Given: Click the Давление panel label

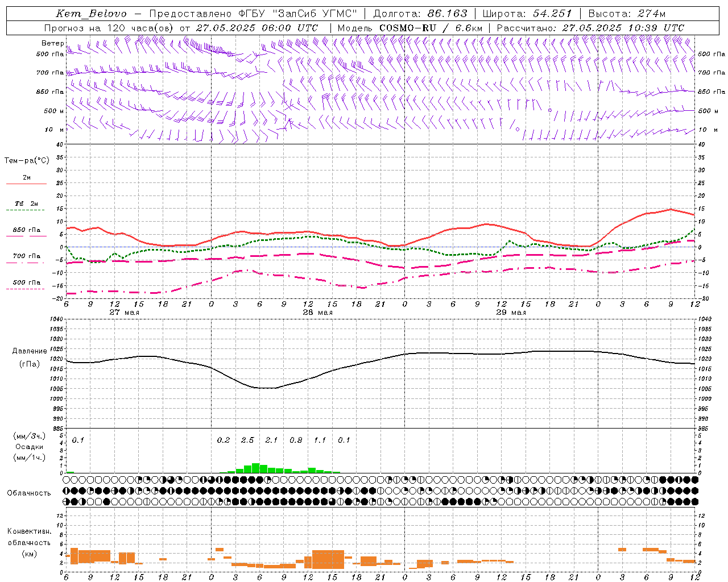Looking at the screenshot, I should tap(30, 351).
